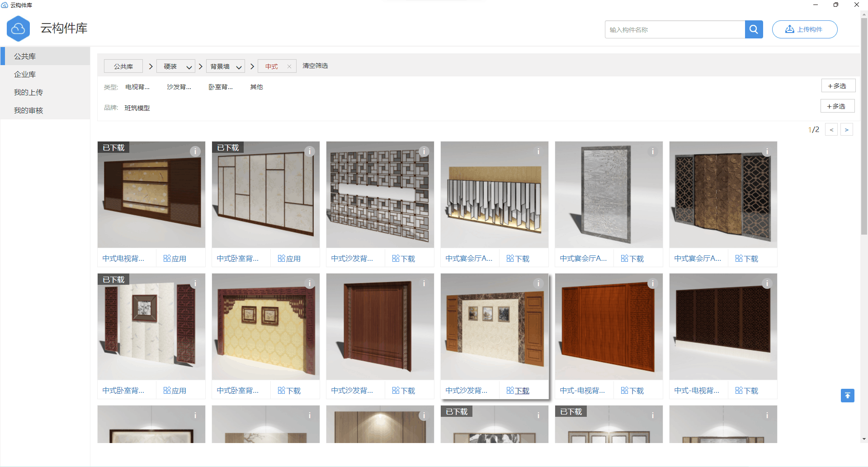The width and height of the screenshot is (868, 467).
Task: Click the 公共库 breadcrumb button
Action: click(x=123, y=66)
